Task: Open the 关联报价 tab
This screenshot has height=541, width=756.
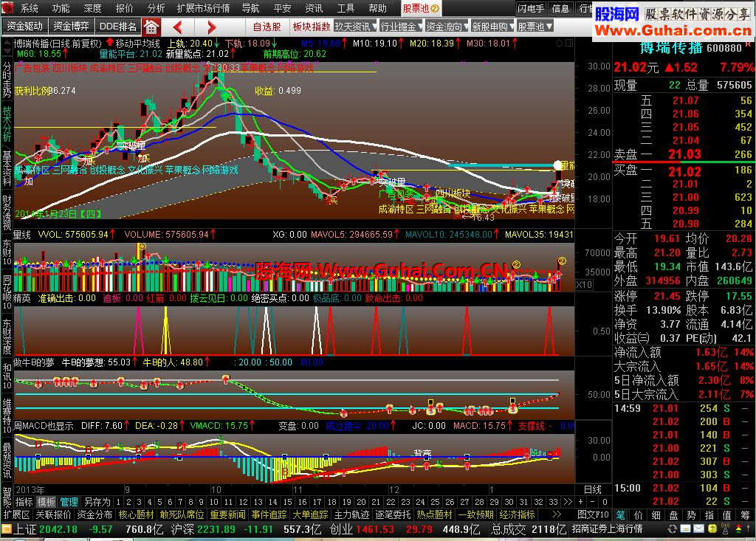Action: coord(53,515)
